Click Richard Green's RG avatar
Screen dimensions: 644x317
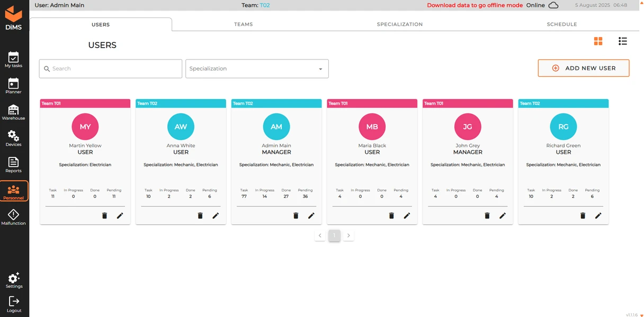[563, 127]
